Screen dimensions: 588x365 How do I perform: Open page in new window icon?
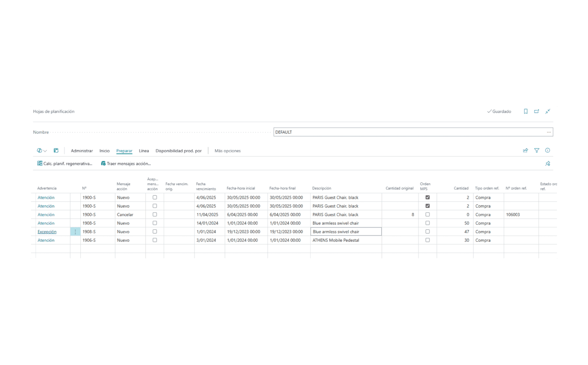point(536,111)
